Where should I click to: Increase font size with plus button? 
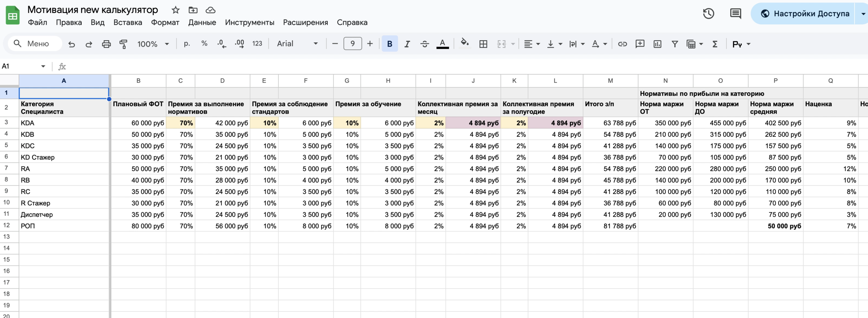click(x=370, y=44)
